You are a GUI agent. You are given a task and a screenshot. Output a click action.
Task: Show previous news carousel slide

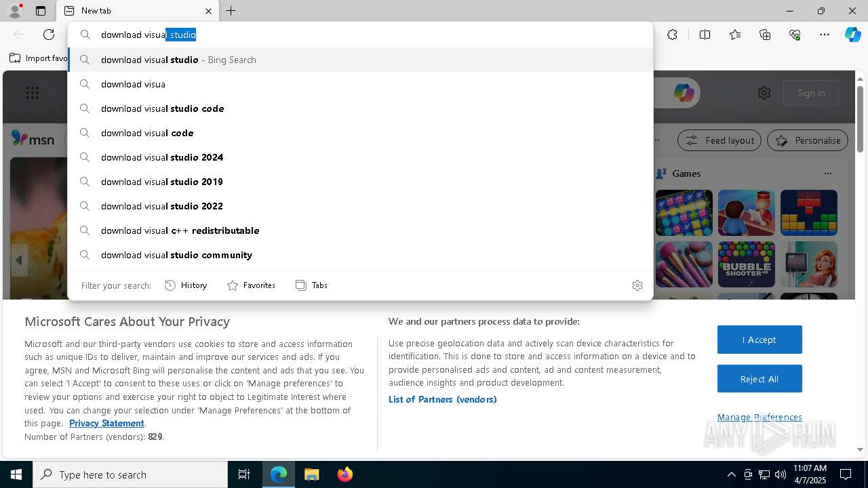pos(19,260)
